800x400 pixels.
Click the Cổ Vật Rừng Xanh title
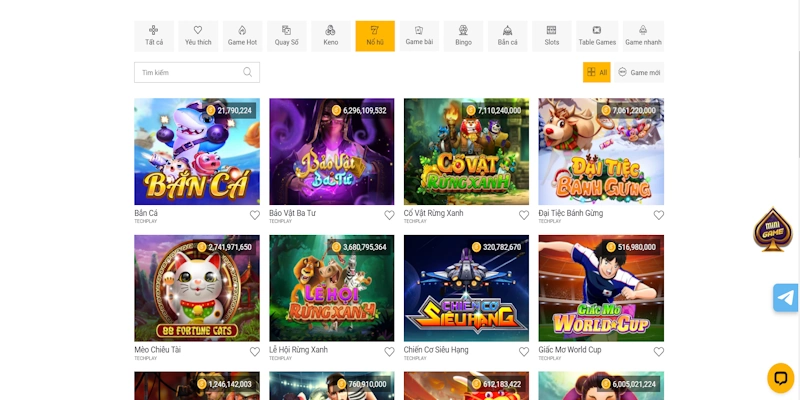click(434, 213)
